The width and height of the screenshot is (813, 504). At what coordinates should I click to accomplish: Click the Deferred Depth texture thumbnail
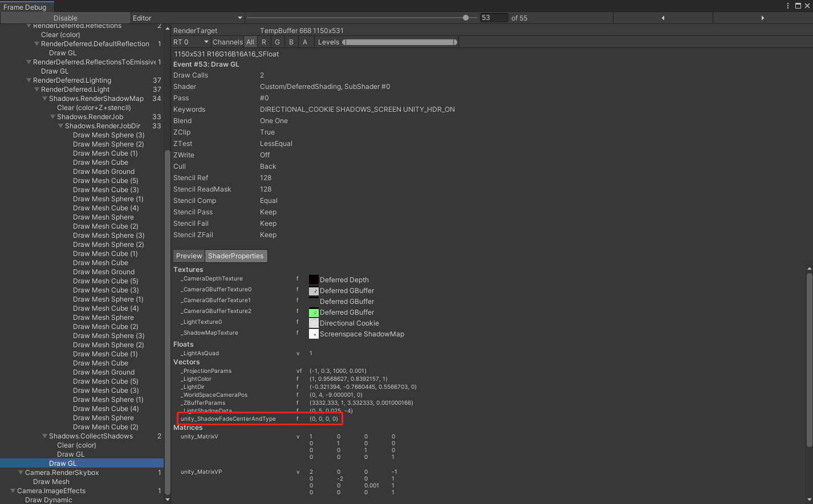(x=314, y=280)
